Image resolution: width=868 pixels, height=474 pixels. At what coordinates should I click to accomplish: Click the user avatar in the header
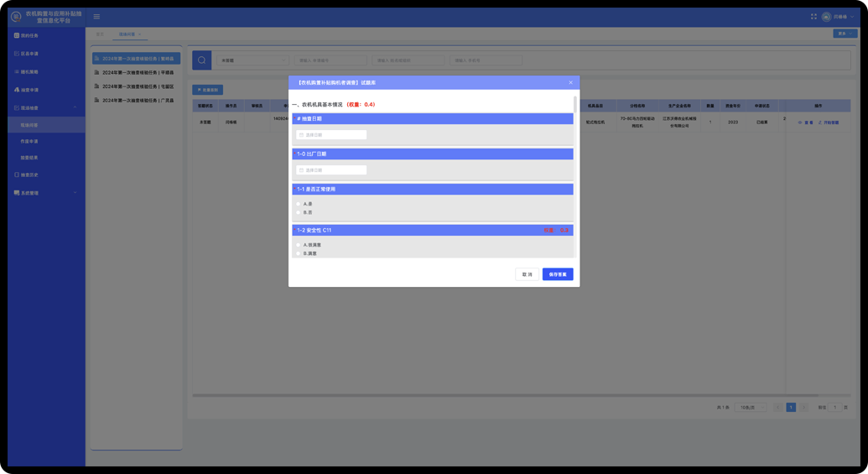click(x=826, y=17)
